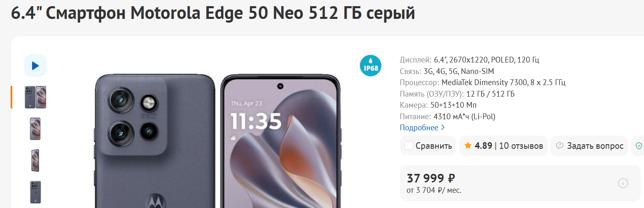Play the product video
This screenshot has height=208, width=644.
(x=35, y=65)
